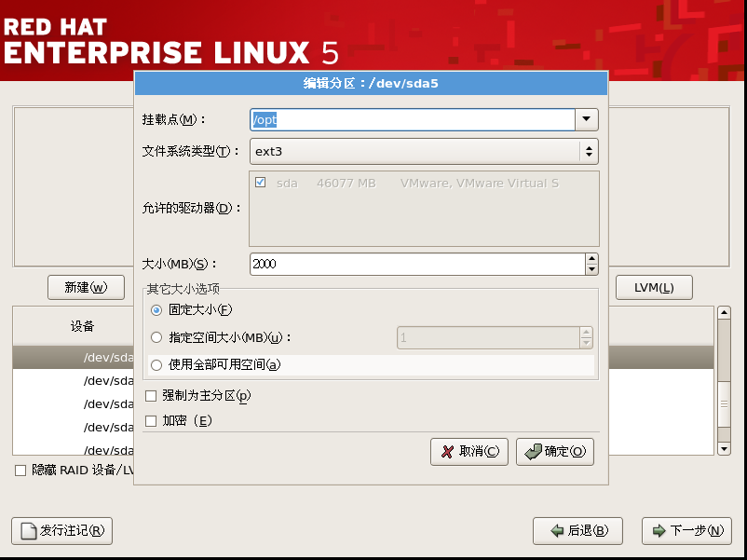Toggle the sda drive checkbox
This screenshot has height=560, width=747.
click(260, 183)
